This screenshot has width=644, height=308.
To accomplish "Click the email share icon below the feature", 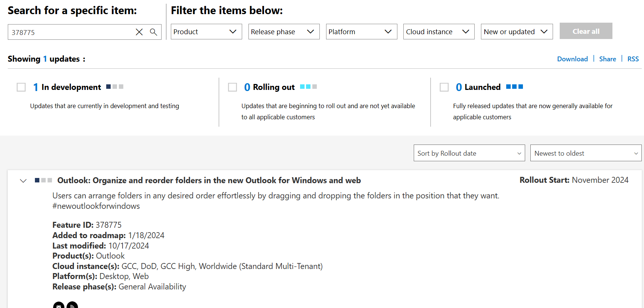I will pyautogui.click(x=59, y=305).
